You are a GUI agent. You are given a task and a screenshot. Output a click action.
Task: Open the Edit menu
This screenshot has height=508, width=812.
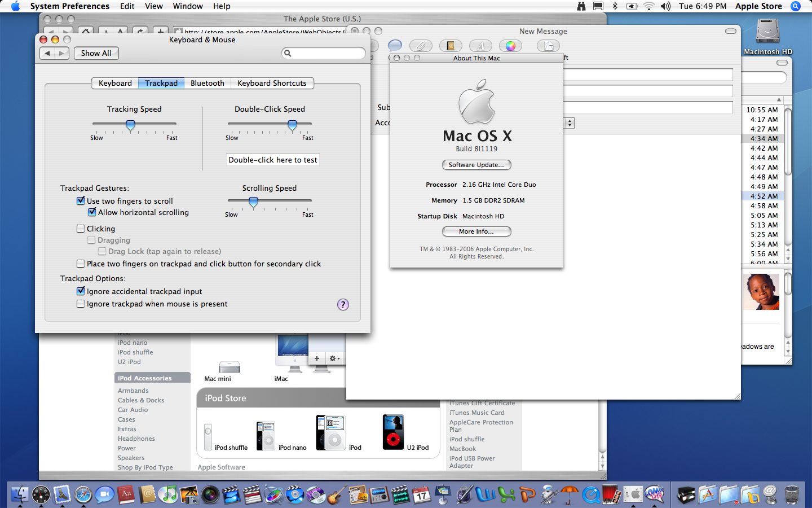pyautogui.click(x=127, y=6)
